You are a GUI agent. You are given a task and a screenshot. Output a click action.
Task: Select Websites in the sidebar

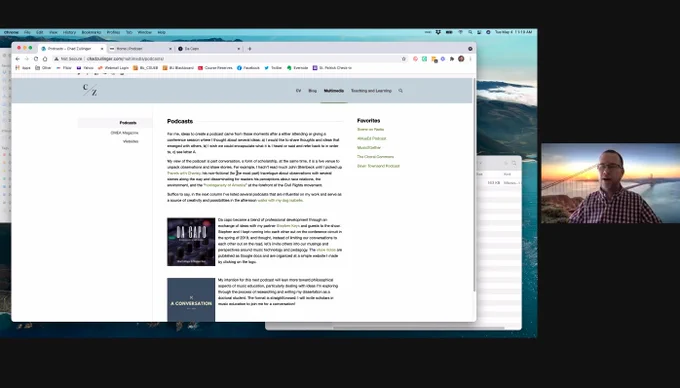click(x=131, y=142)
